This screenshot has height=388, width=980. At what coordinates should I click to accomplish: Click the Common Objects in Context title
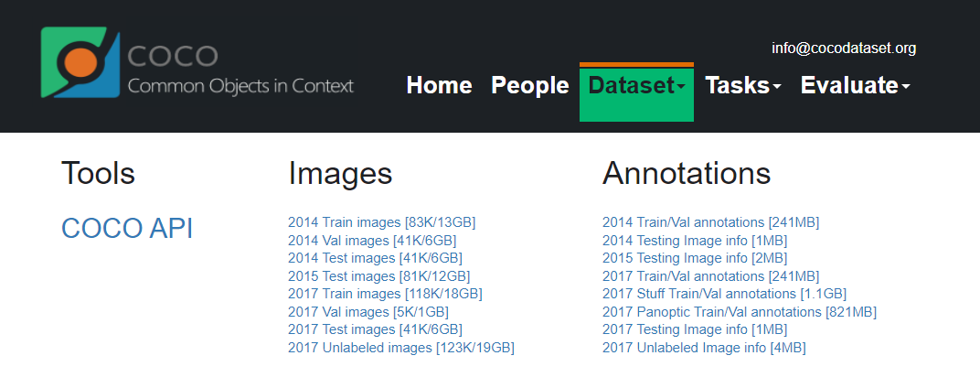click(240, 87)
